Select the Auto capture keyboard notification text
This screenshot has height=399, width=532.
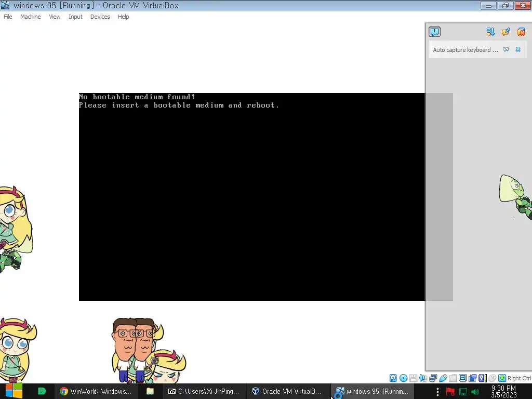(465, 50)
